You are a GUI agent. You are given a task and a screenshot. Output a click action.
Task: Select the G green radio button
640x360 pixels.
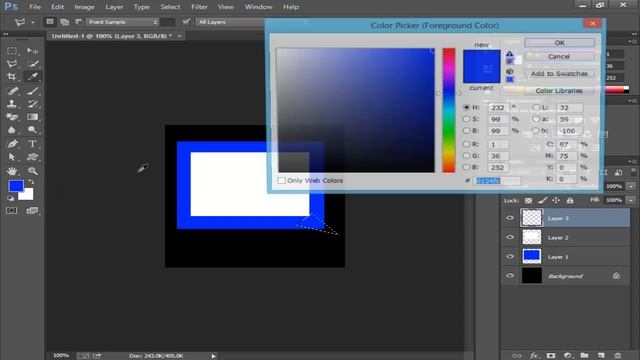467,156
